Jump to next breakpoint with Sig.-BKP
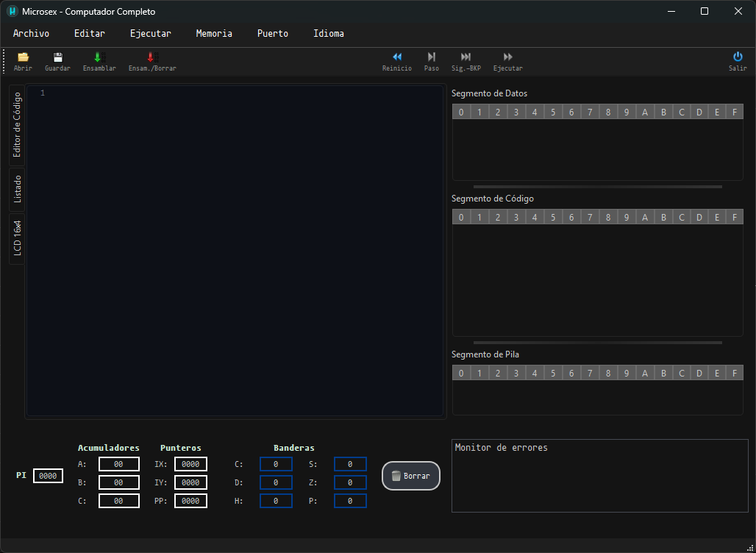The width and height of the screenshot is (756, 553). pos(466,62)
